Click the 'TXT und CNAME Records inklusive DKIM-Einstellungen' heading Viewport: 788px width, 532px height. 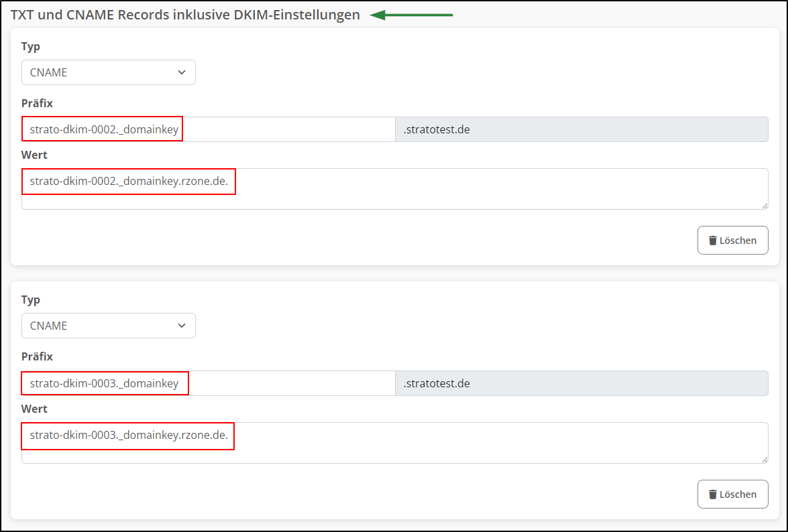pos(185,15)
